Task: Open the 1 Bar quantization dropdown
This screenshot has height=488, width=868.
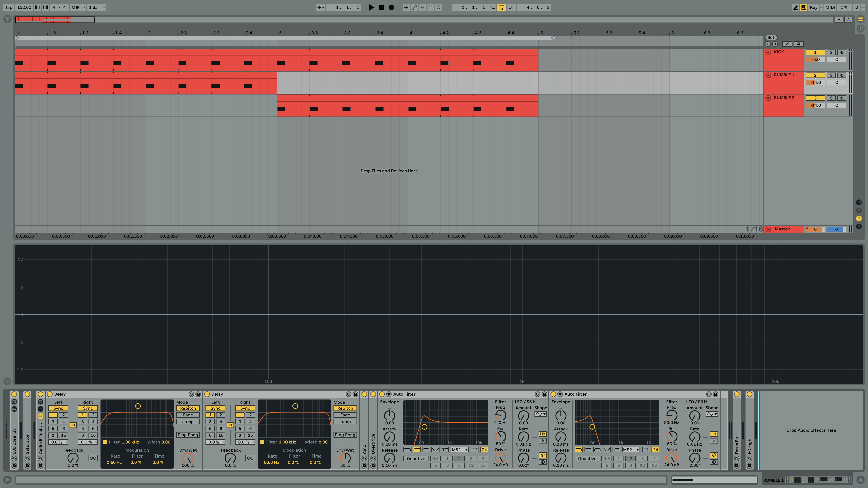Action: click(97, 7)
